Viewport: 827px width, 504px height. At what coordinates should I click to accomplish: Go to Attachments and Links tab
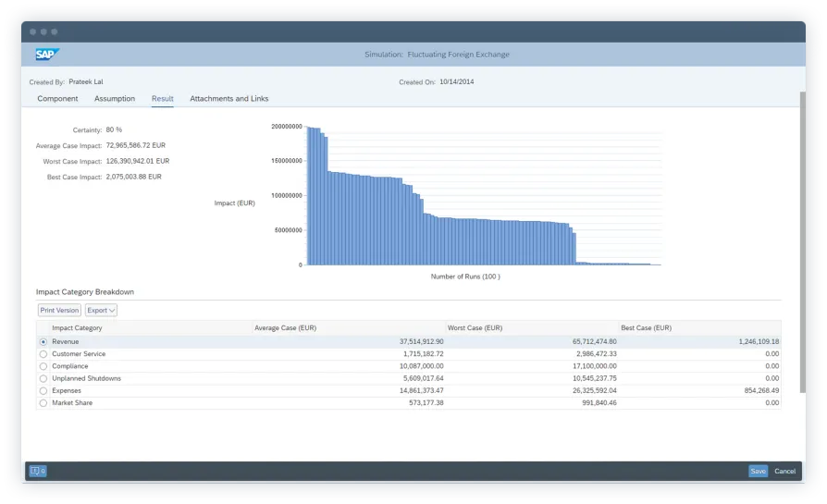pyautogui.click(x=229, y=98)
